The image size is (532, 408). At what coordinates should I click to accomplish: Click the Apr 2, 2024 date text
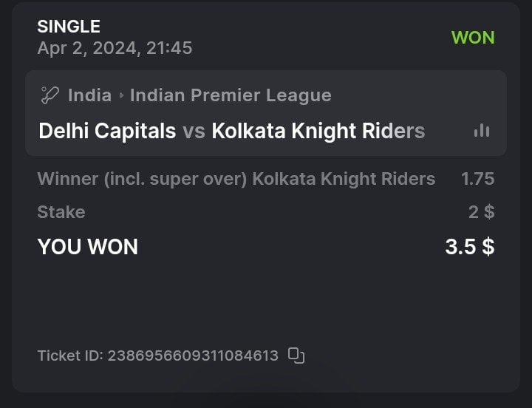pyautogui.click(x=115, y=48)
